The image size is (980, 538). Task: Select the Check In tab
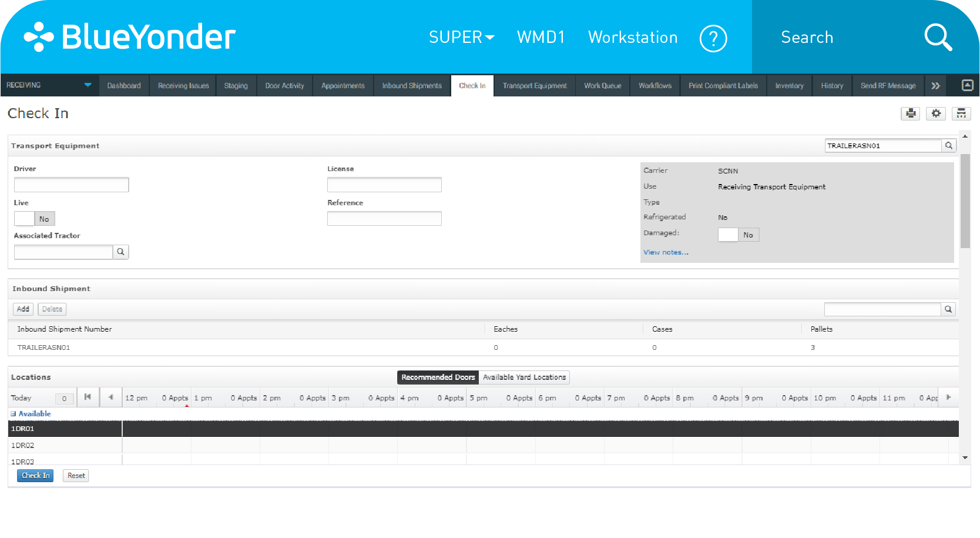pos(472,86)
